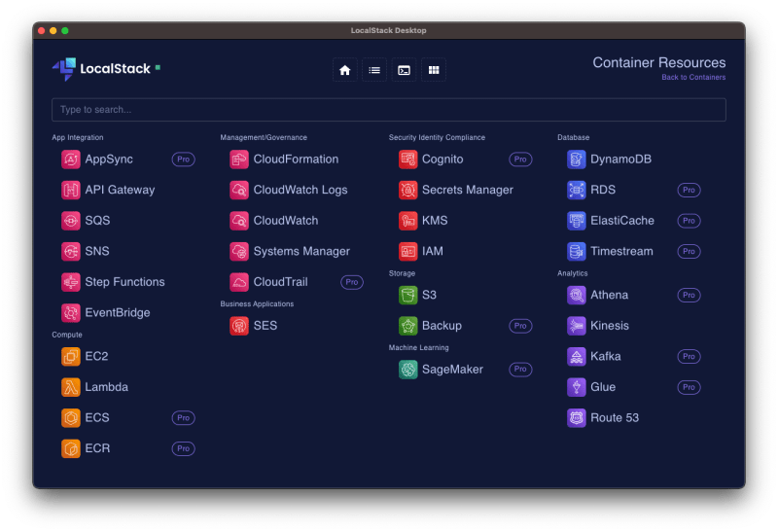Screen dimensions: 778x532
Task: Open the EC2 service icon
Action: click(71, 356)
